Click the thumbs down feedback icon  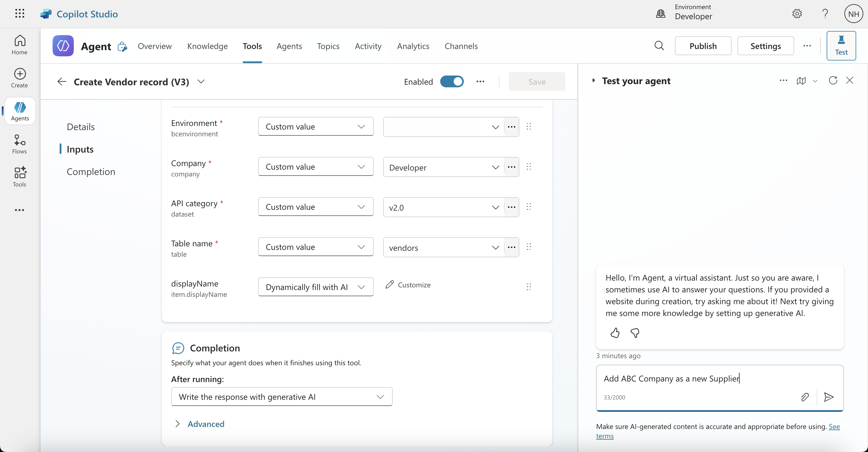click(x=635, y=333)
